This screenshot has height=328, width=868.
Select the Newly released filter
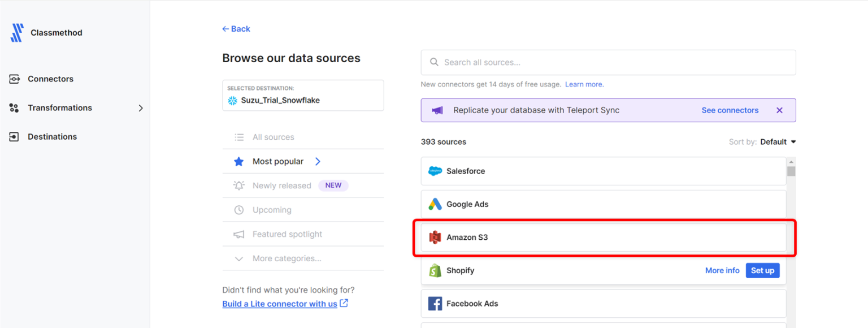(281, 185)
